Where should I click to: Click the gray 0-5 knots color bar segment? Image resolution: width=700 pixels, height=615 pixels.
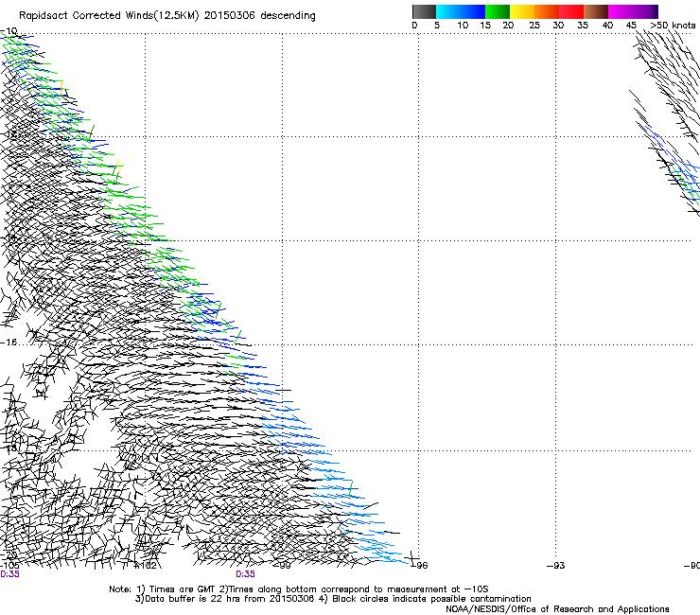click(425, 11)
